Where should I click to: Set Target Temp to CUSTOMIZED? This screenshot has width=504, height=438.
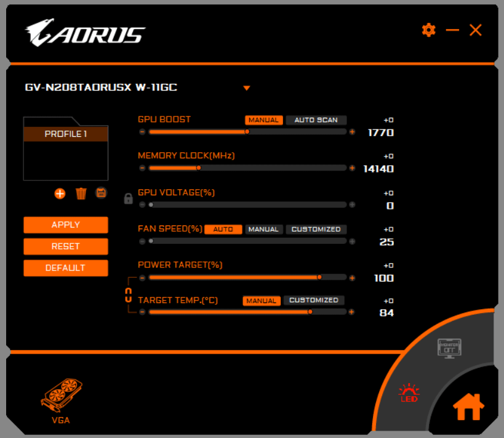click(314, 300)
